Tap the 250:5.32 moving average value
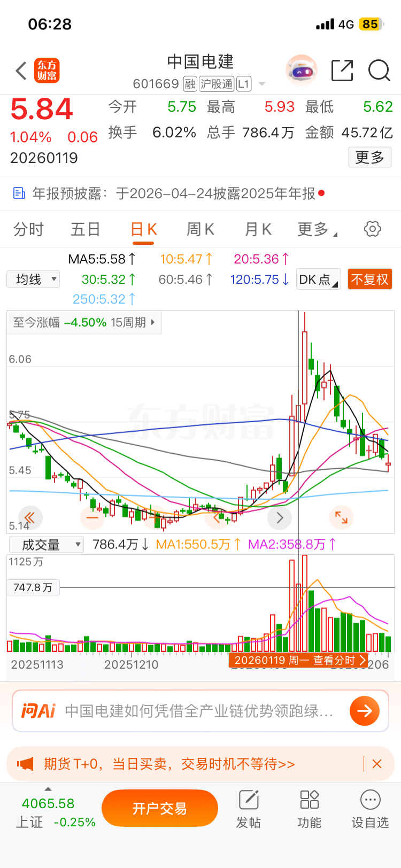Viewport: 401px width, 868px height. click(x=104, y=299)
